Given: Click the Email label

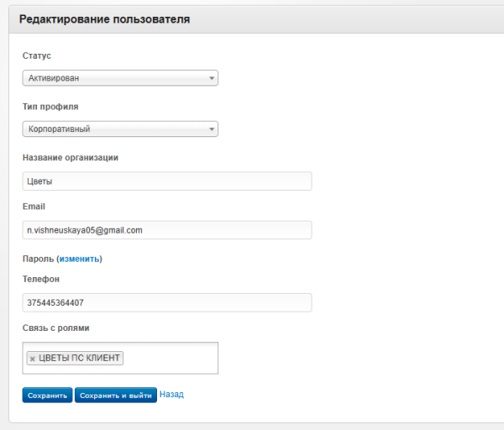Looking at the screenshot, I should (x=34, y=207).
